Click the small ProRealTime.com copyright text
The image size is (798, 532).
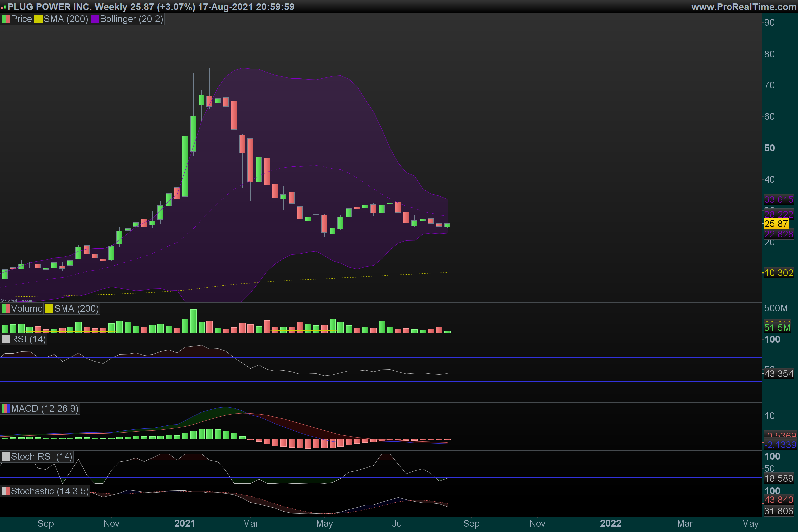pos(16,300)
